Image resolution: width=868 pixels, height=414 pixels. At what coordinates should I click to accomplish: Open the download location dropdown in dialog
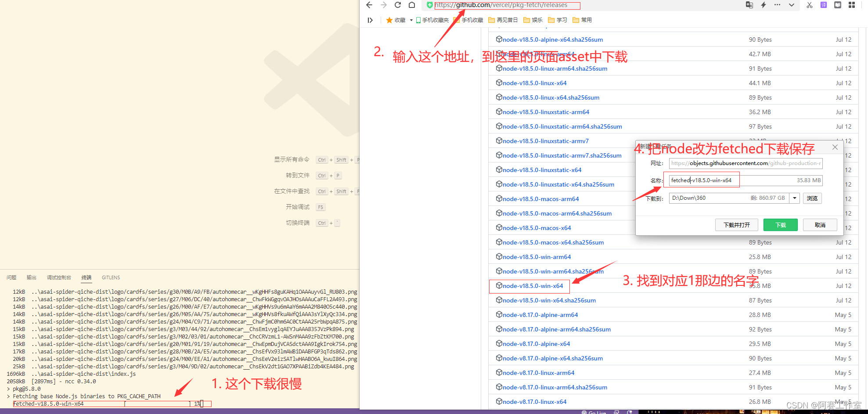795,198
